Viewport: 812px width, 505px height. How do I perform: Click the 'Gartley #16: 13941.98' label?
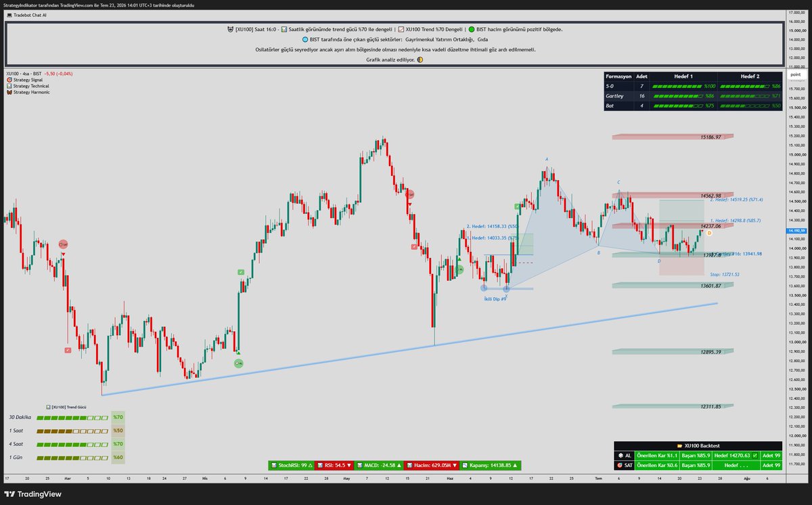coord(736,254)
